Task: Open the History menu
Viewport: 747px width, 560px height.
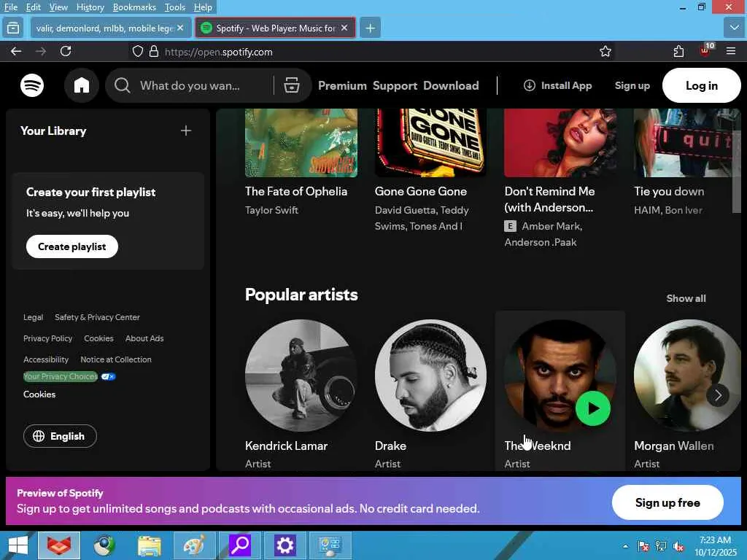Action: coord(90,7)
